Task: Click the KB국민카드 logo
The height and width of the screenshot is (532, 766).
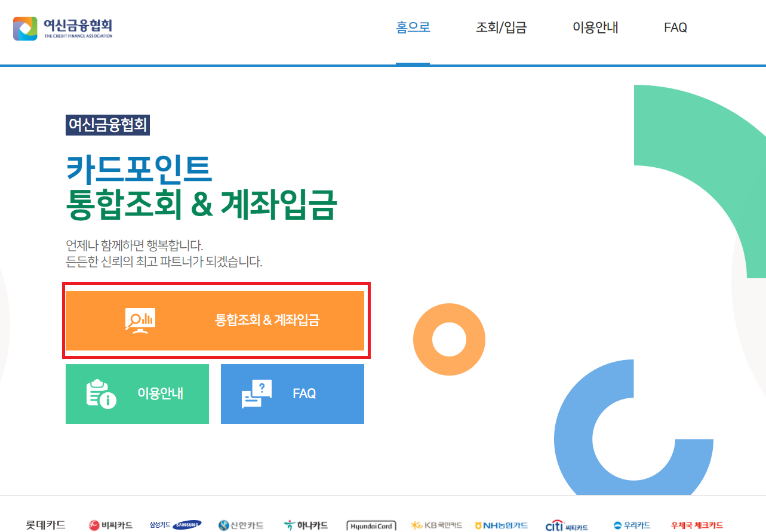Action: [x=438, y=525]
